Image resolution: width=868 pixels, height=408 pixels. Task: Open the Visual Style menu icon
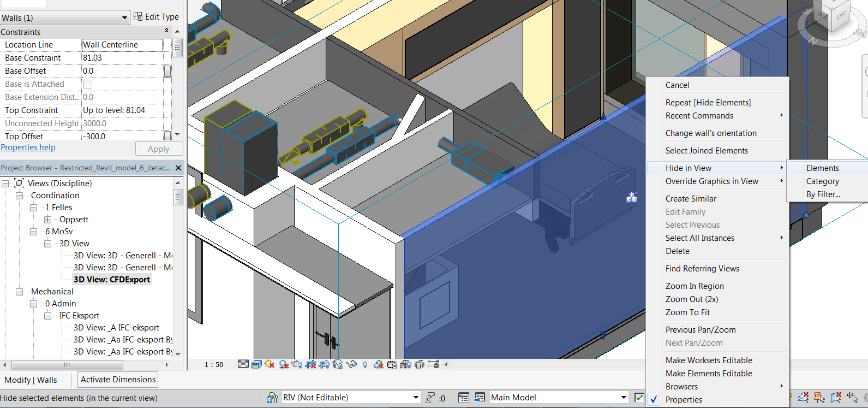click(x=256, y=364)
